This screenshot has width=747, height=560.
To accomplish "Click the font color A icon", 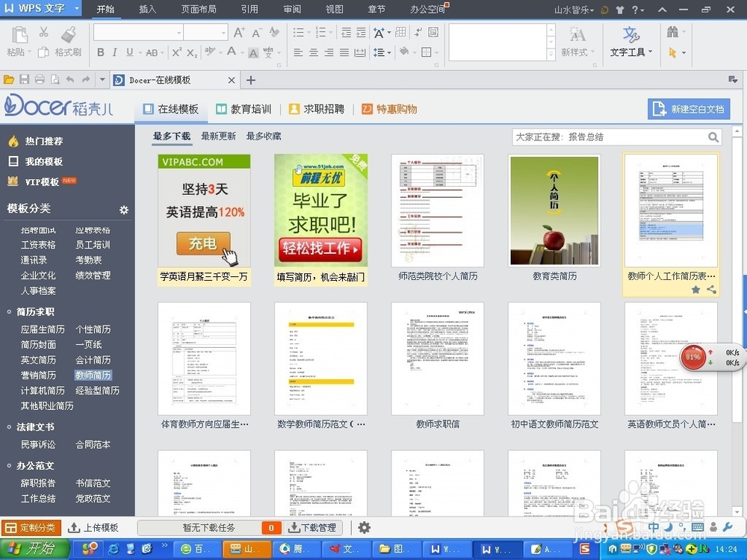I will (232, 52).
